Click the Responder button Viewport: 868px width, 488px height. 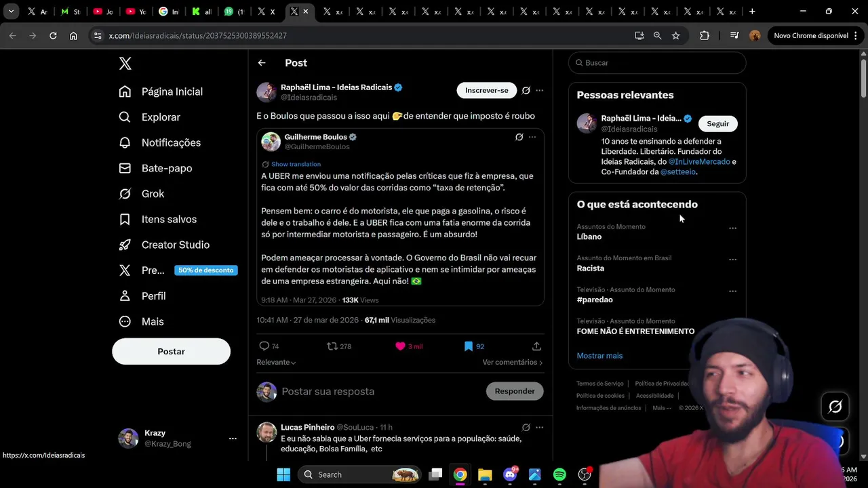(515, 391)
